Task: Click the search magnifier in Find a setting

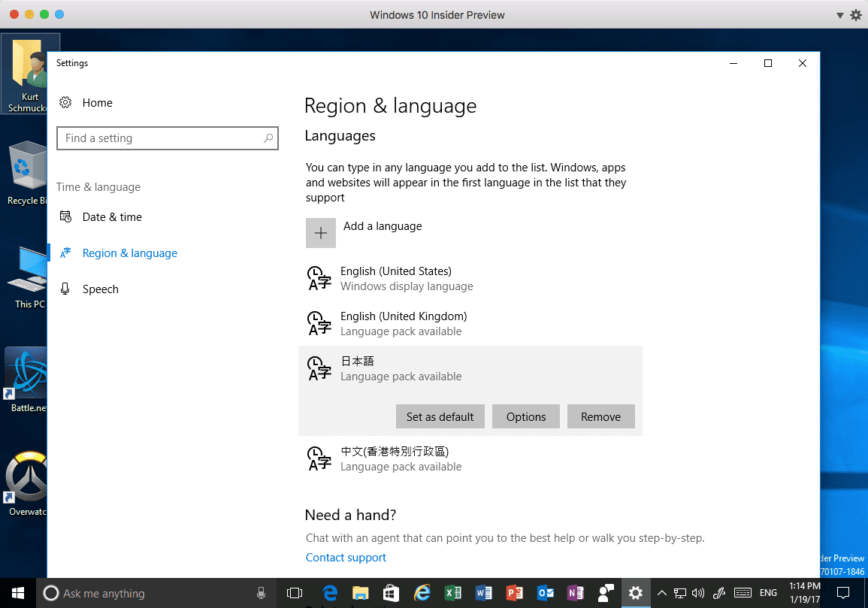Action: [x=268, y=138]
